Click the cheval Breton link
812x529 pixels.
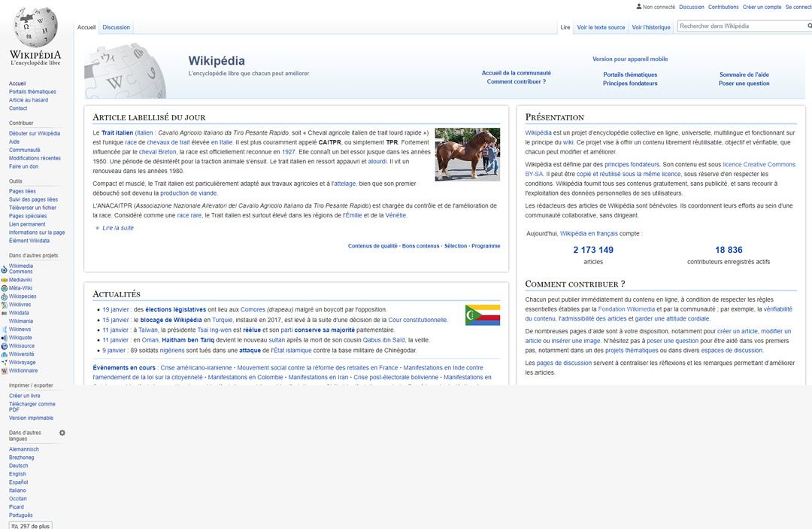pos(157,152)
